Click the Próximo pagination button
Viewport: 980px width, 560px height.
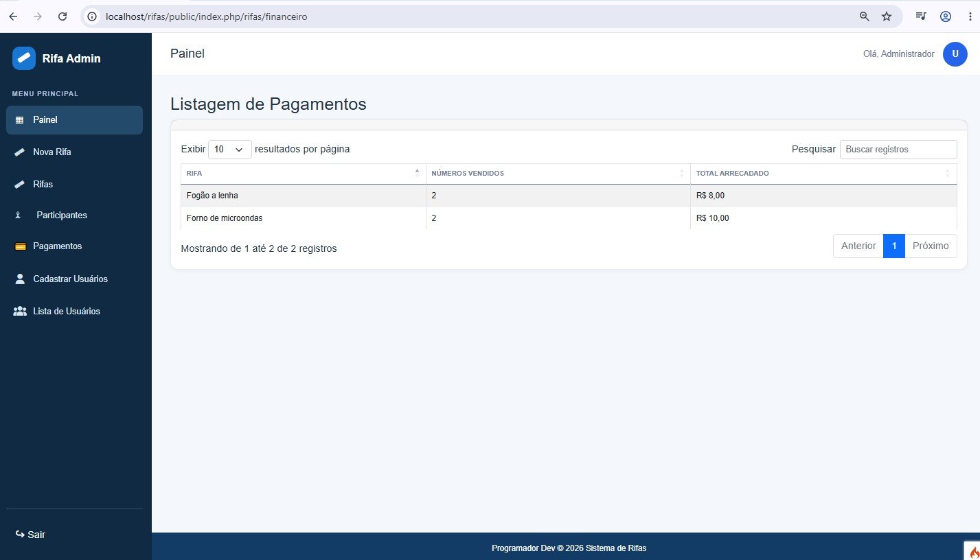coord(931,246)
